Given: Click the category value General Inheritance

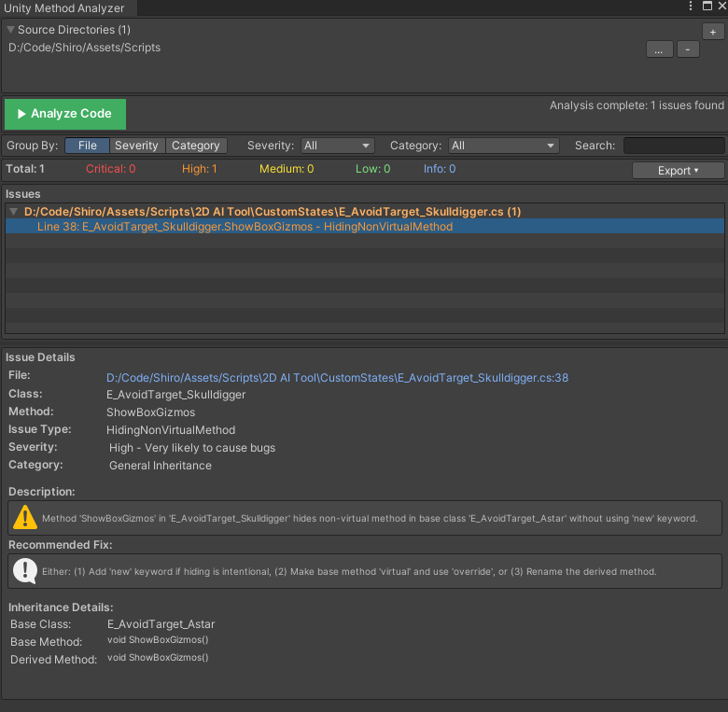Looking at the screenshot, I should click(x=161, y=466).
